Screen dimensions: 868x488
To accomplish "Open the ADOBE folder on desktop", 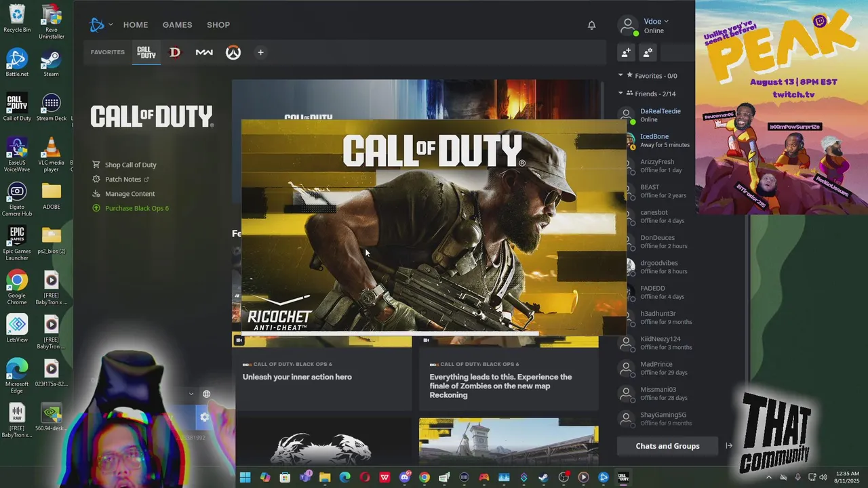I will tap(52, 196).
